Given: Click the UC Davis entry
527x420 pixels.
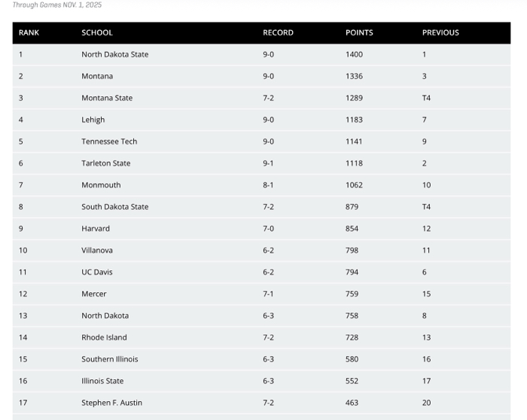Looking at the screenshot, I should click(x=97, y=272).
